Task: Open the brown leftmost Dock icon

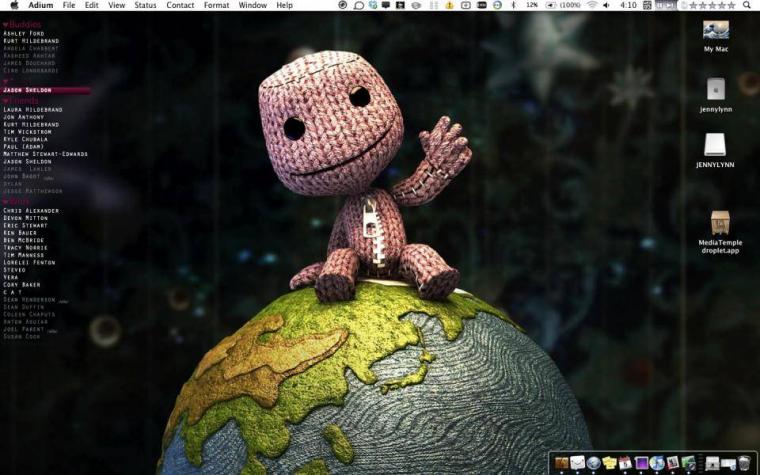Action: (x=562, y=463)
